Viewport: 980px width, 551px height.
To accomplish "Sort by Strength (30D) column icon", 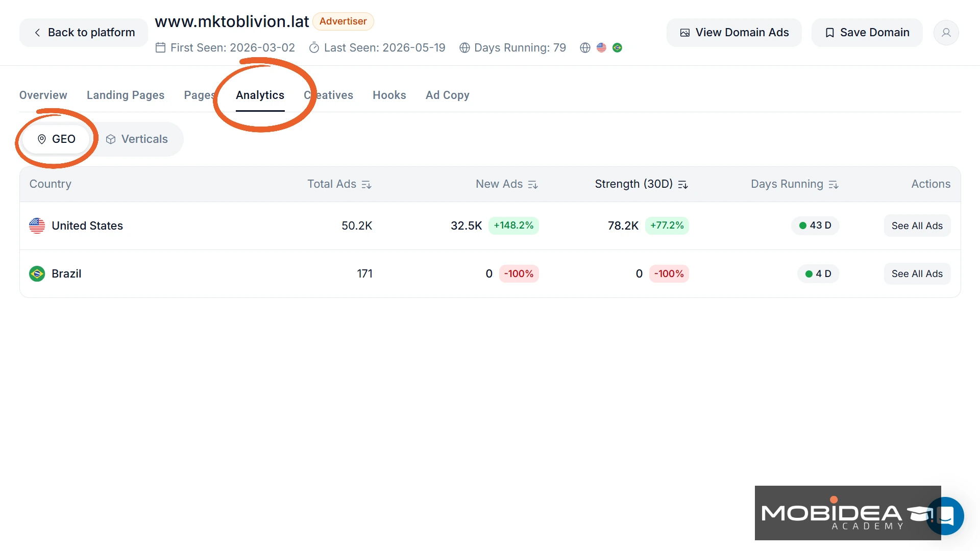I will [x=683, y=185].
